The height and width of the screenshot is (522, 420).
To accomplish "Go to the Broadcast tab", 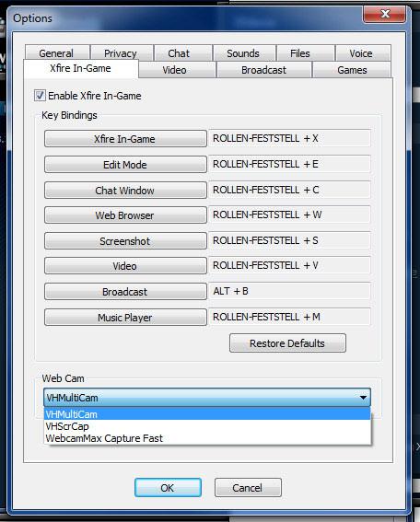I will click(x=263, y=70).
